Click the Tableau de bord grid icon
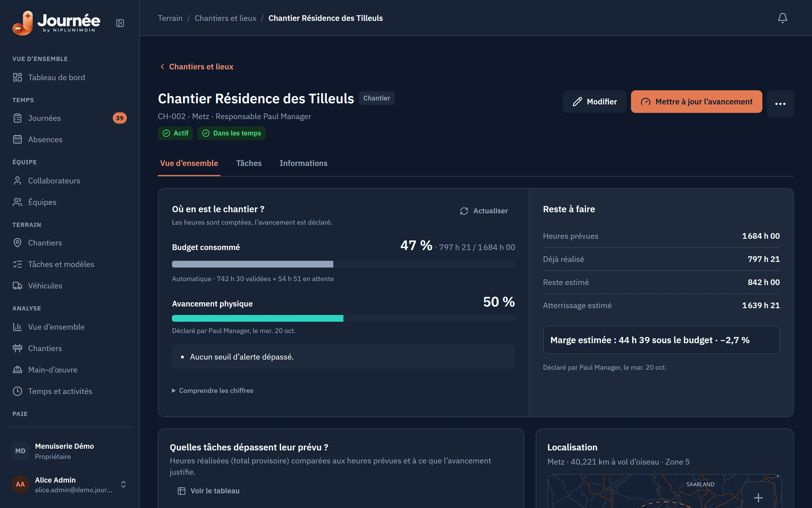 (17, 77)
